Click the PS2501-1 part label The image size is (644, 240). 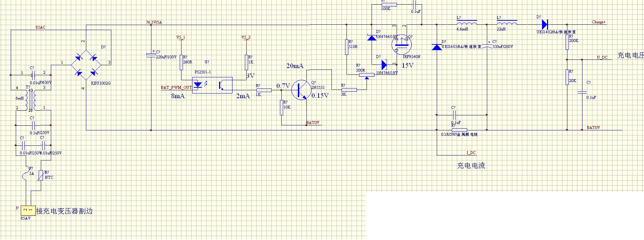coord(203,72)
